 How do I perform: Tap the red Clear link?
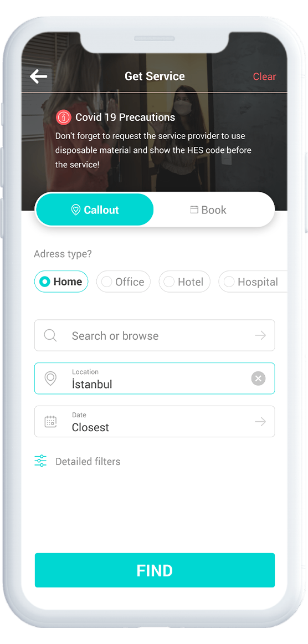point(264,76)
